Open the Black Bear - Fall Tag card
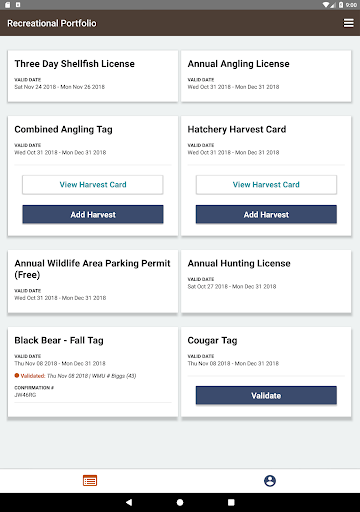360x512 pixels. 93,372
